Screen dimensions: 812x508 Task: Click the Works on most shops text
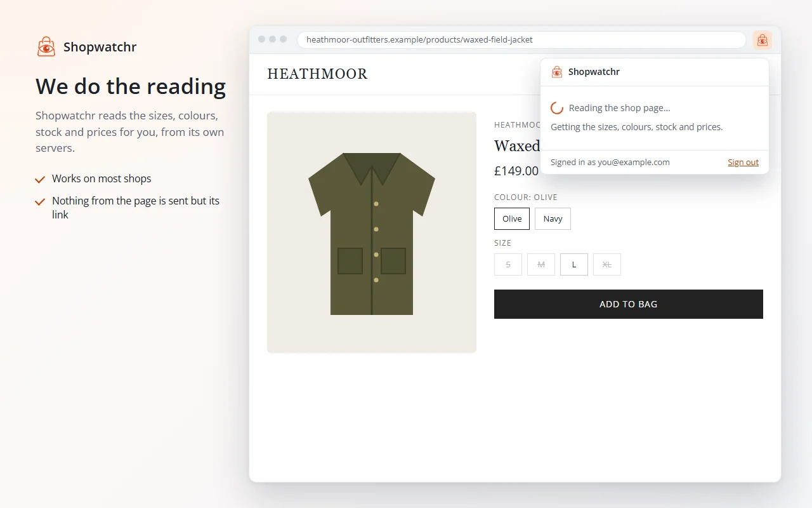coord(101,179)
